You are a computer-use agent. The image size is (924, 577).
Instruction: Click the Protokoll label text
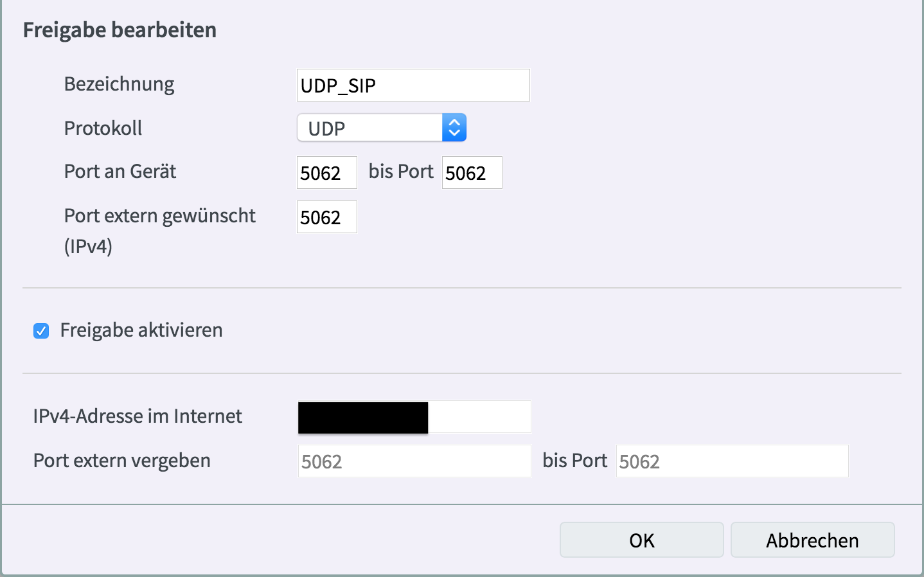click(x=103, y=129)
